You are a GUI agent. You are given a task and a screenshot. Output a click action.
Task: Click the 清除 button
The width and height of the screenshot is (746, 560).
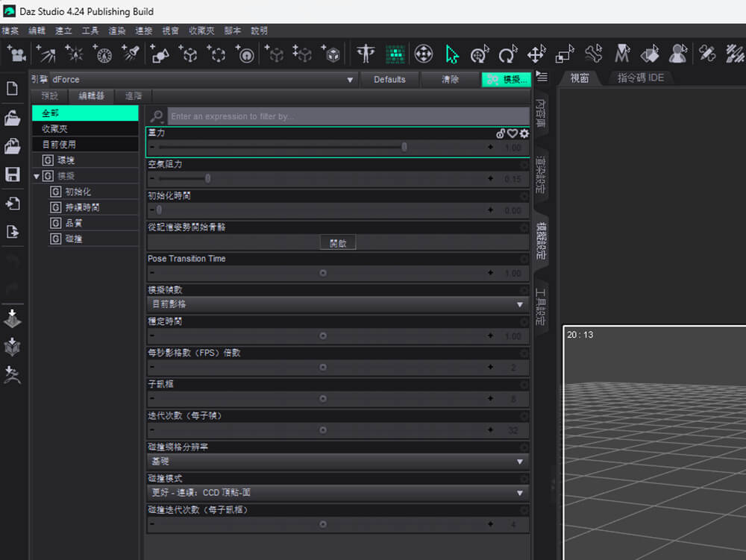450,79
